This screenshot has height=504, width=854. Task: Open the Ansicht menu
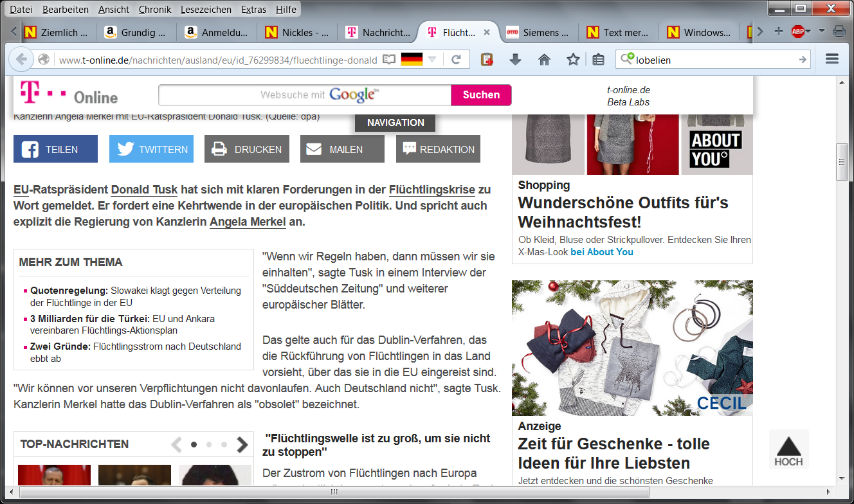click(114, 10)
